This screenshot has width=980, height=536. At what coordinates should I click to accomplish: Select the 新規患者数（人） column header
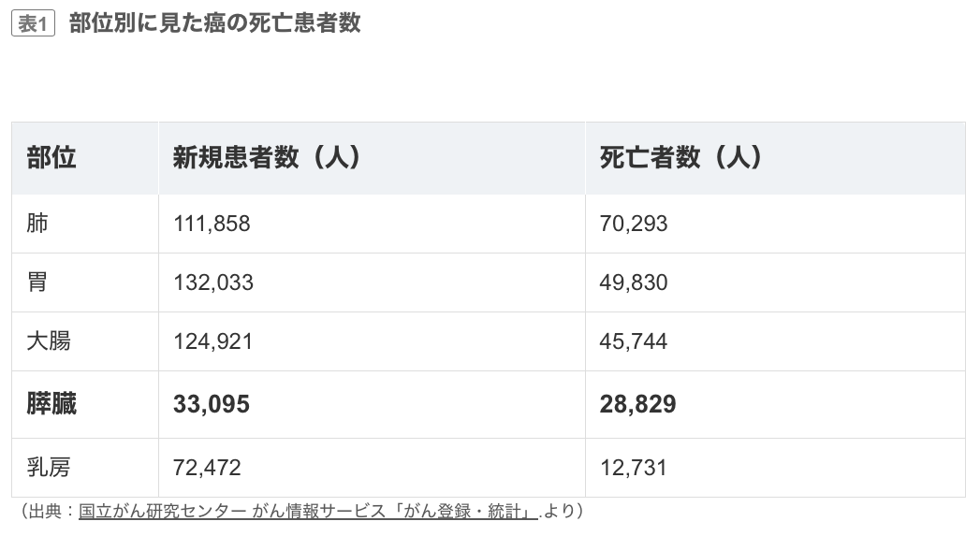tap(267, 158)
